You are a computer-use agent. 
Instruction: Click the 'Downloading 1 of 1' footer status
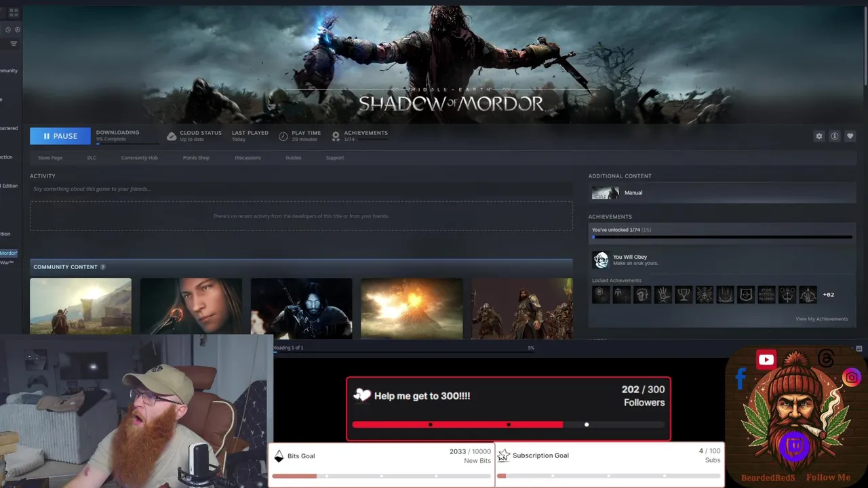pos(289,348)
